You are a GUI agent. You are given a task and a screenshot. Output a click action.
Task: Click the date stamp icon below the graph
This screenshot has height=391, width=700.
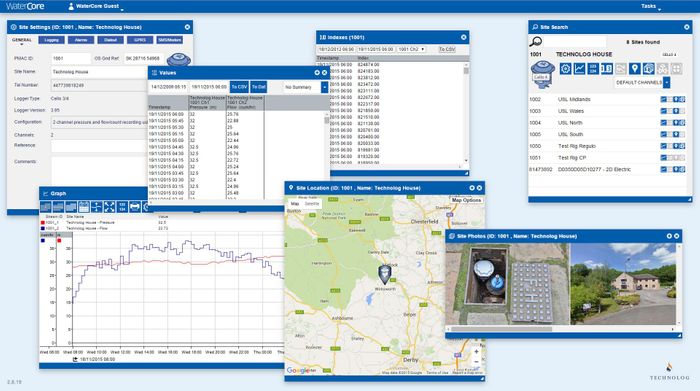coord(75,359)
